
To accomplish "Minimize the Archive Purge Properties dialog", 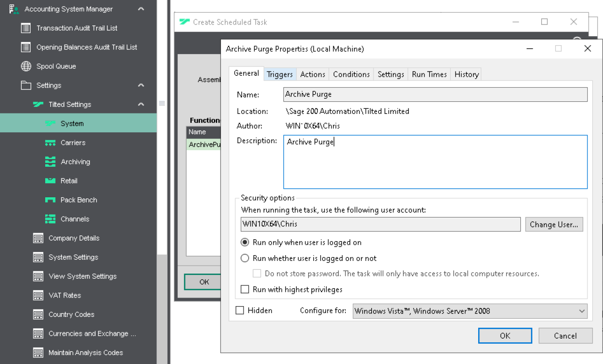I will pyautogui.click(x=530, y=49).
